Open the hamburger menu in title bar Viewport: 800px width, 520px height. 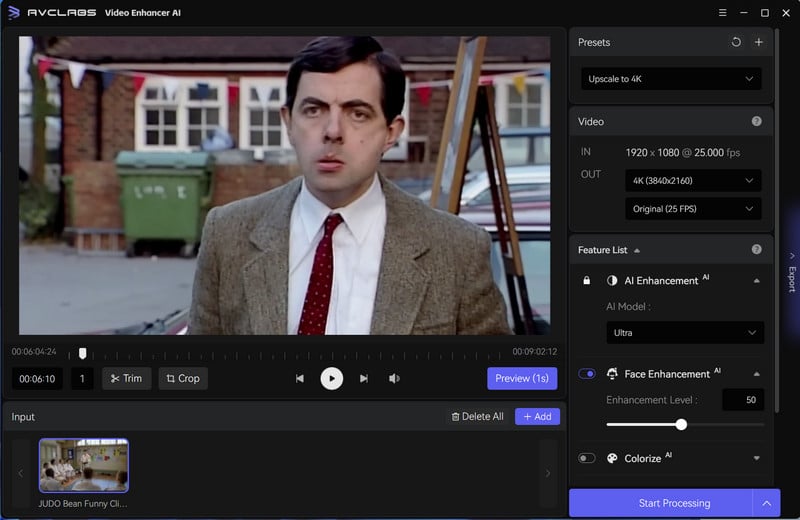[722, 13]
